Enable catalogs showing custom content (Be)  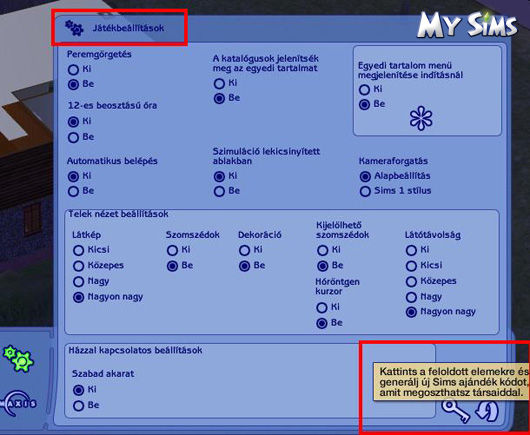coord(219,99)
